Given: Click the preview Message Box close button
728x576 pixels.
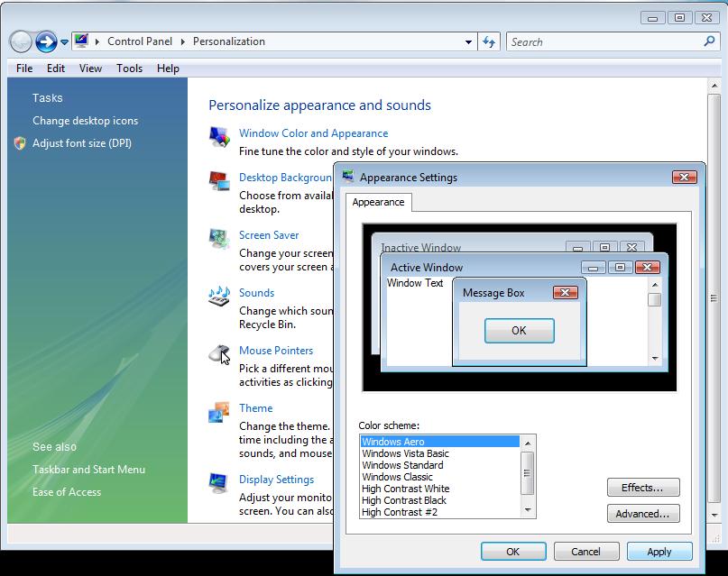Looking at the screenshot, I should 566,293.
